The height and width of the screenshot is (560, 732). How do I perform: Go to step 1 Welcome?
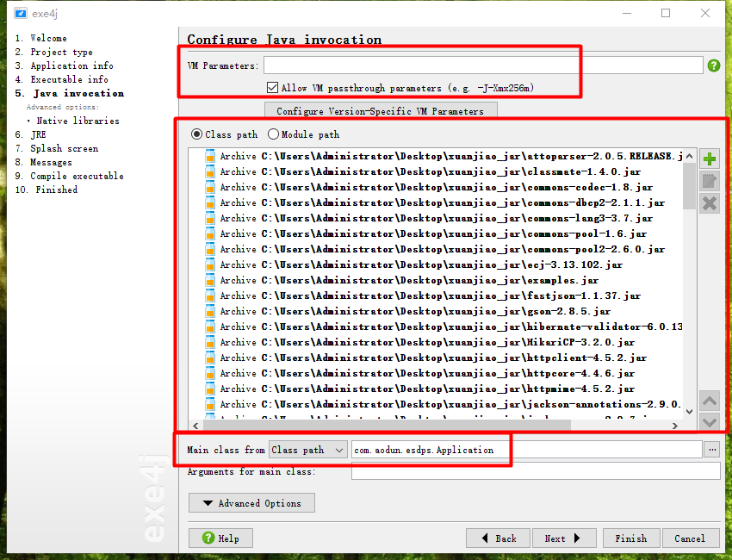[40, 38]
